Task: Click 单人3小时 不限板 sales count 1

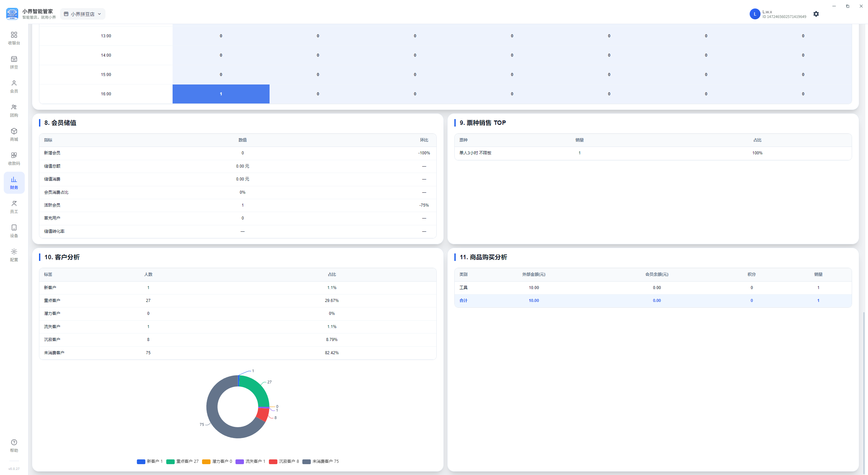Action: 579,153
